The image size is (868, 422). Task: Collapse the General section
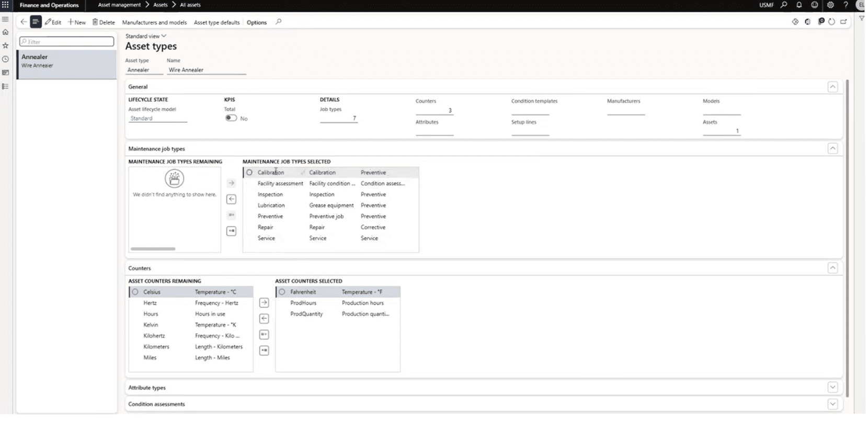click(832, 87)
